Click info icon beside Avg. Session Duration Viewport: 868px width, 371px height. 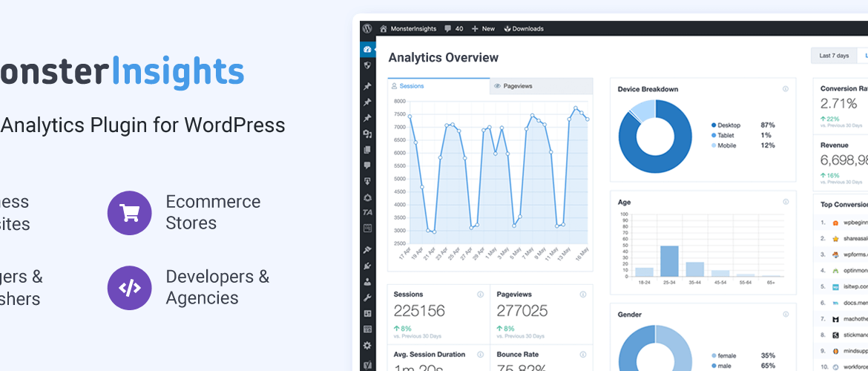(x=481, y=355)
